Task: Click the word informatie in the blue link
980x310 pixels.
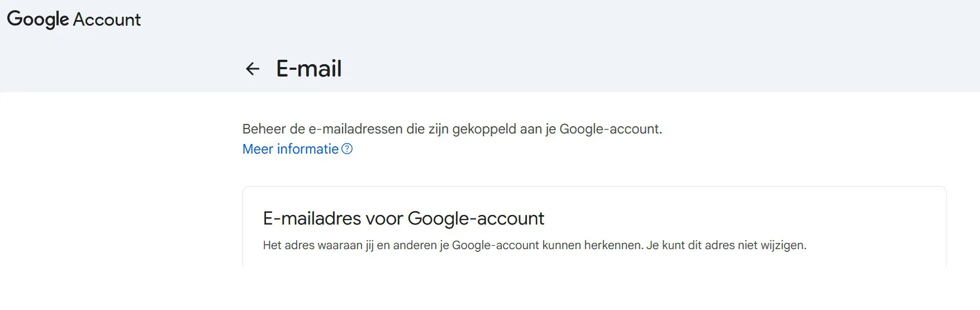Action: (x=308, y=149)
